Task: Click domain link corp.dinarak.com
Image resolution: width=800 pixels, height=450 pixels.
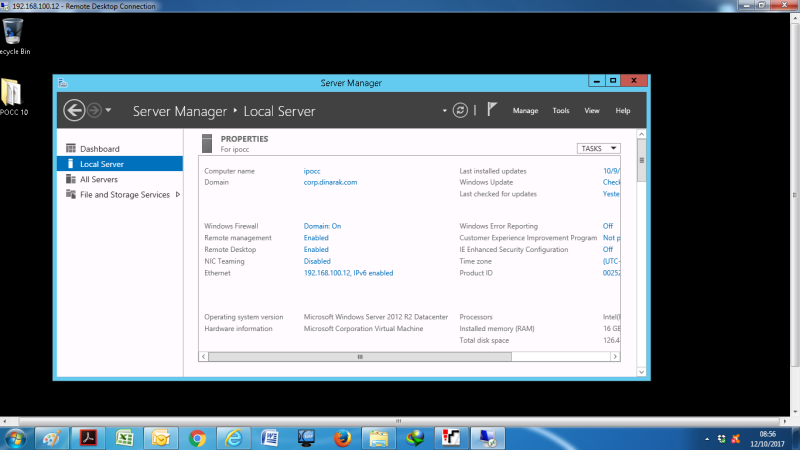Action: tap(330, 182)
